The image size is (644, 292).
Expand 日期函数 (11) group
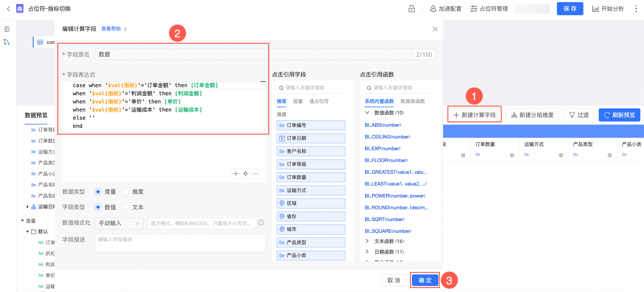(367, 252)
